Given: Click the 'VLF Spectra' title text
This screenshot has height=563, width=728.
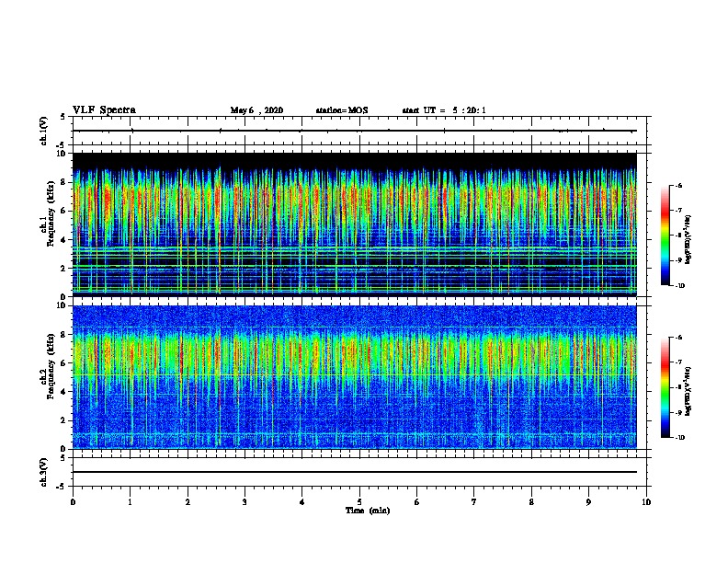Looking at the screenshot, I should [x=104, y=110].
